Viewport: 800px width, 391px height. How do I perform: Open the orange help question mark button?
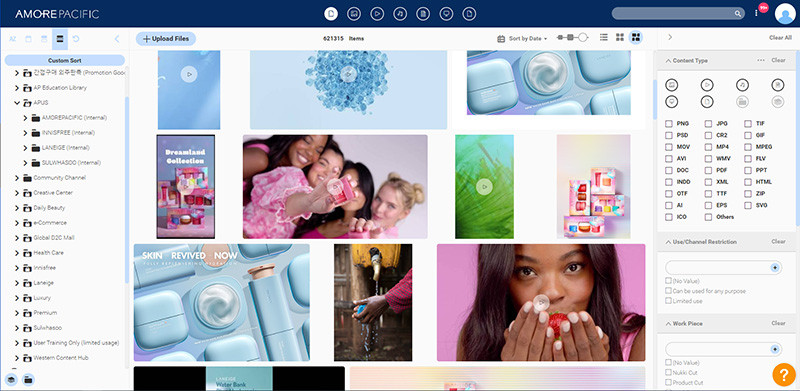784,374
